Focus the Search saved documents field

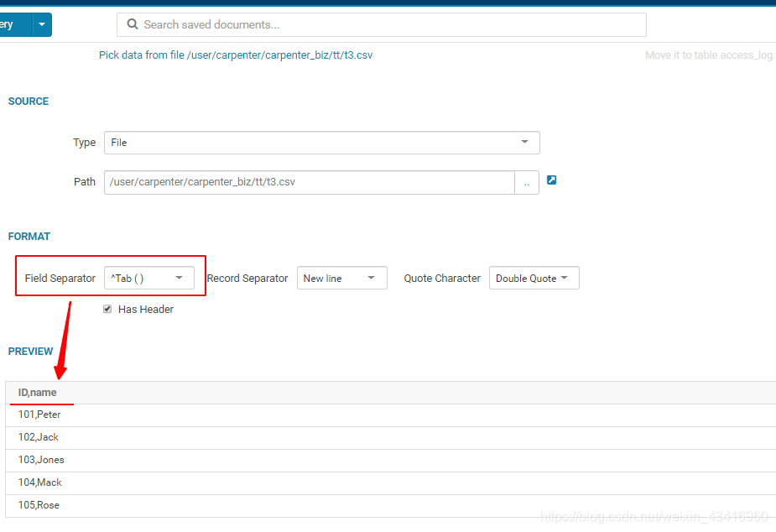point(382,24)
